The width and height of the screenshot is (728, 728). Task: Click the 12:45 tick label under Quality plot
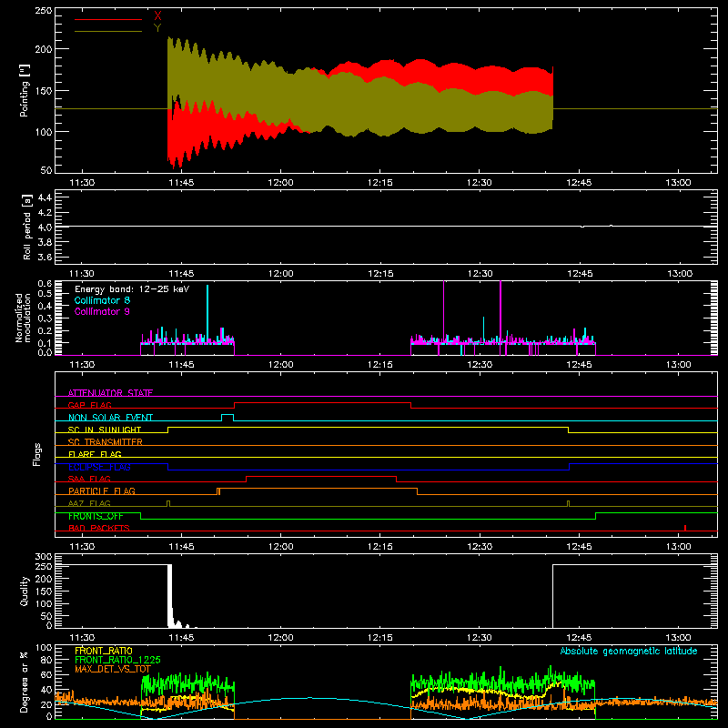pyautogui.click(x=579, y=638)
